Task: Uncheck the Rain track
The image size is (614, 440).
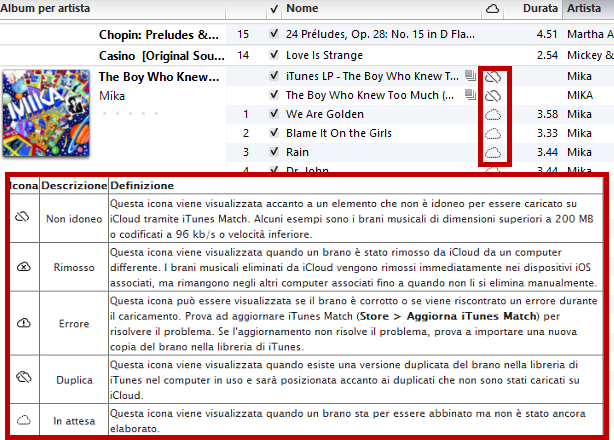Action: pyautogui.click(x=274, y=152)
